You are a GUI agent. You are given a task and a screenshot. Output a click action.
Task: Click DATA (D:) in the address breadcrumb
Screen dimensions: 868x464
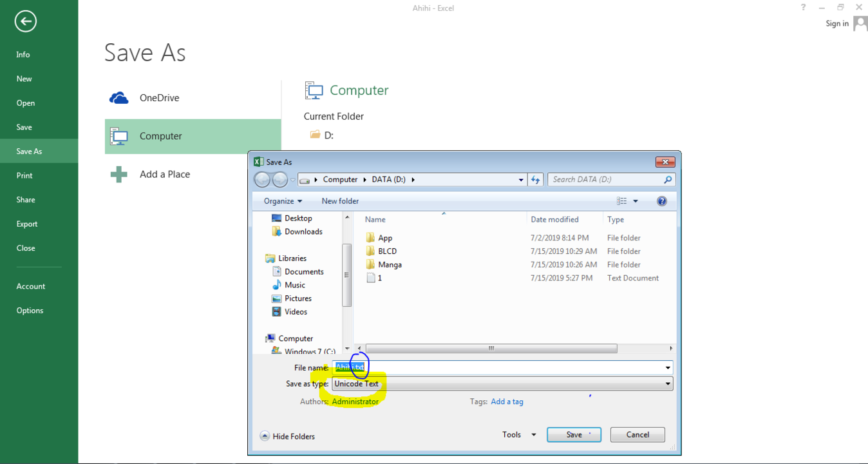[389, 180]
